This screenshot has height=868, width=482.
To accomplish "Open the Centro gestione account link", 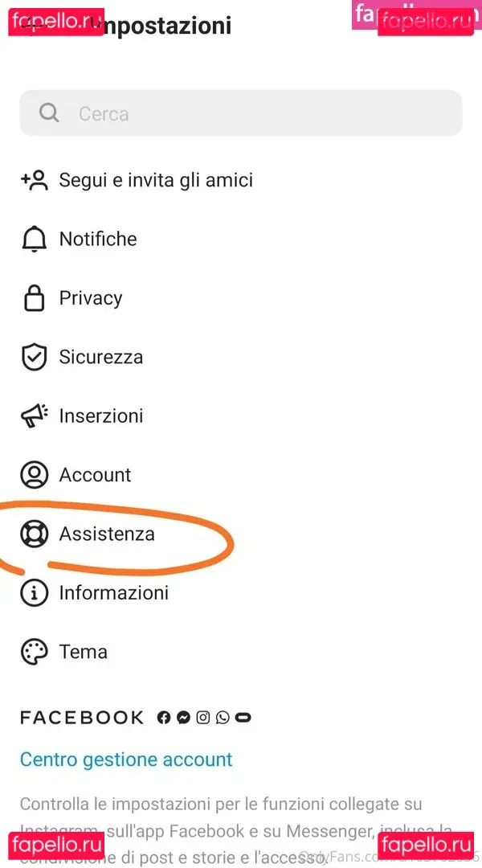I will pyautogui.click(x=126, y=759).
